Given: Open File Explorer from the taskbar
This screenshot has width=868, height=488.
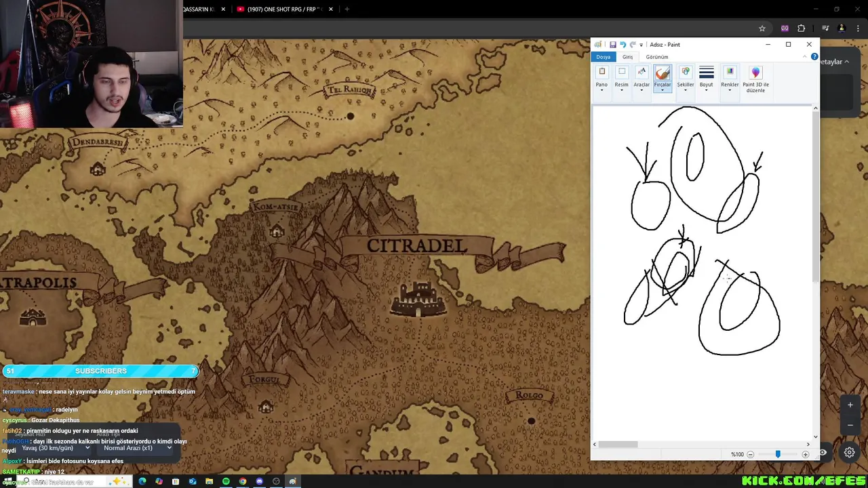Looking at the screenshot, I should (209, 481).
